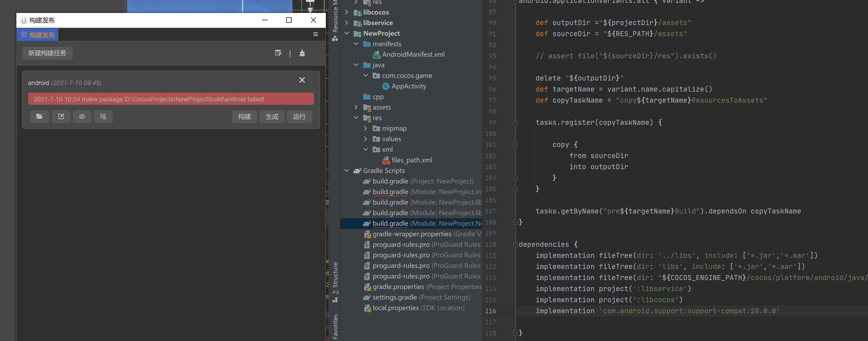Screen dimensions: 868x341
Task: Toggle fold marker at dependencies block
Action: (515, 245)
